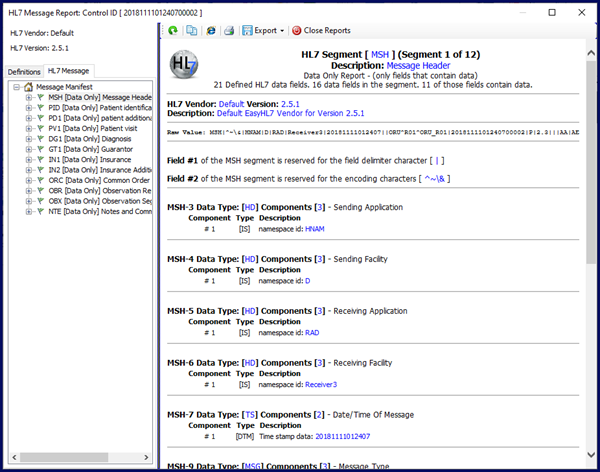Expand the OBR Observation node

click(29, 191)
